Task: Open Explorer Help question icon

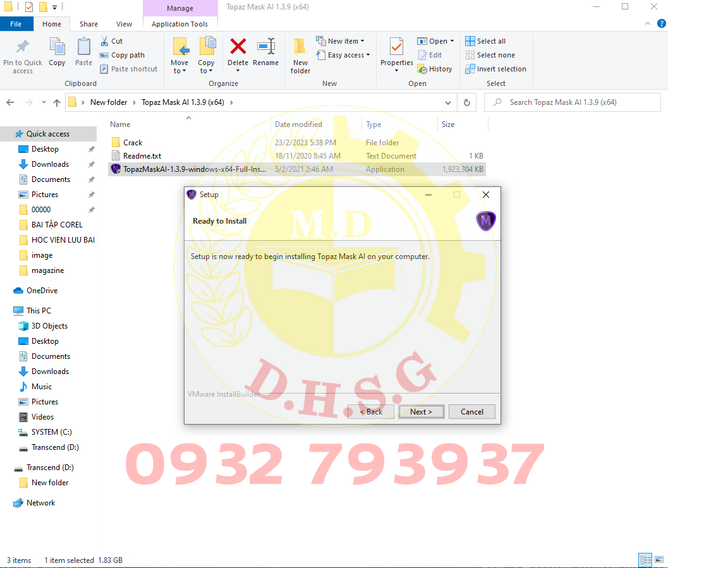Action: coord(662,23)
